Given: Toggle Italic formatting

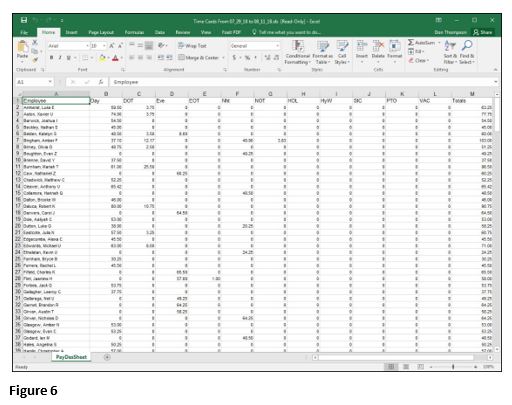Looking at the screenshot, I should pyautogui.click(x=60, y=58).
